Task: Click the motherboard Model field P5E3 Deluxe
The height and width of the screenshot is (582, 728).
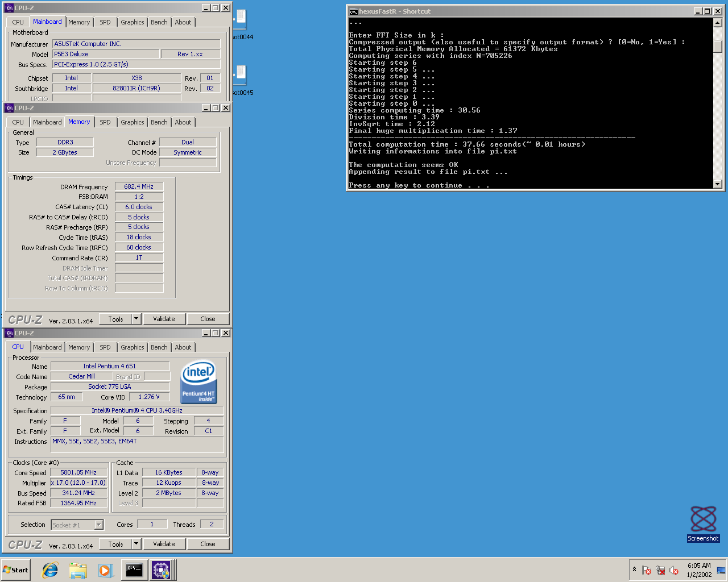Action: pos(106,55)
